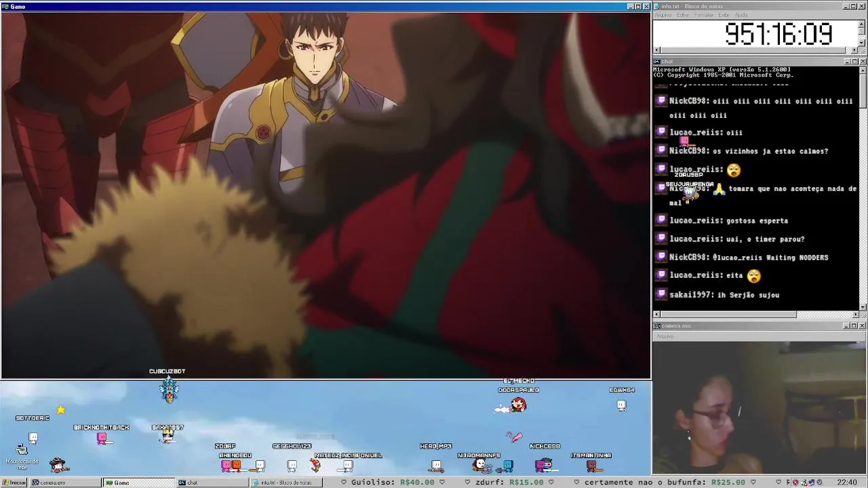Open the Arquivo menu in camera.exe window
Viewport: 868px width, 488px height.
click(x=665, y=336)
